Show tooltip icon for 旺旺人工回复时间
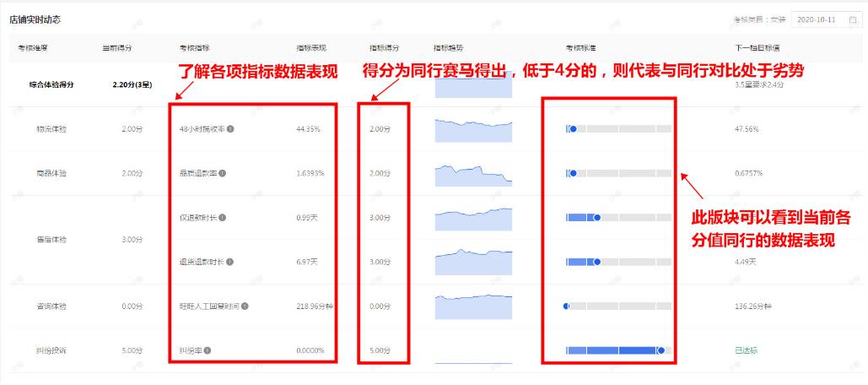Image resolution: width=868 pixels, height=385 pixels. pos(245,306)
